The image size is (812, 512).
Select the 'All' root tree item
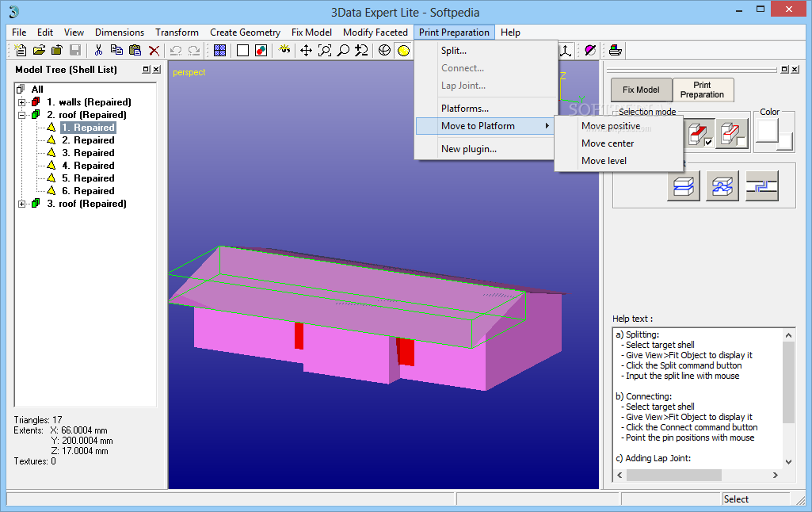click(37, 89)
